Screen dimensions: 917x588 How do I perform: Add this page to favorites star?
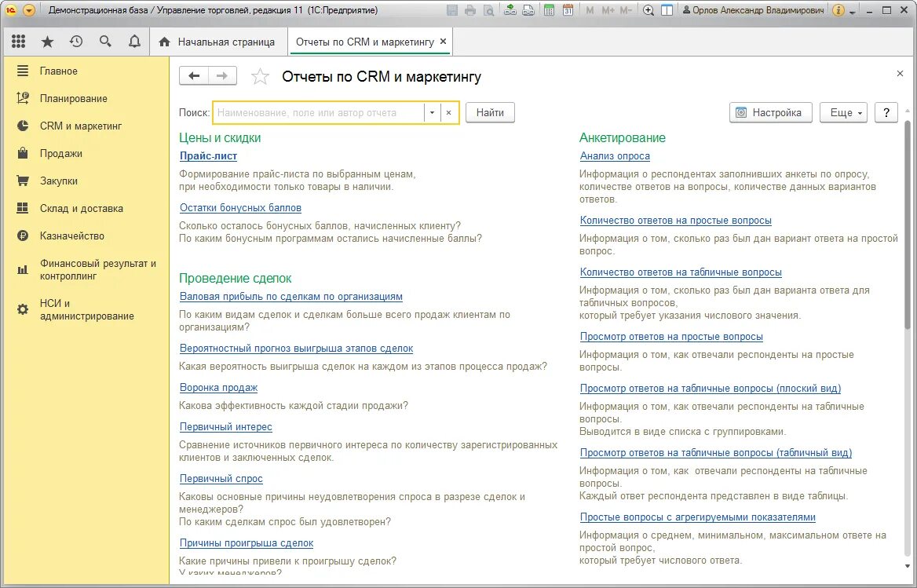point(260,77)
